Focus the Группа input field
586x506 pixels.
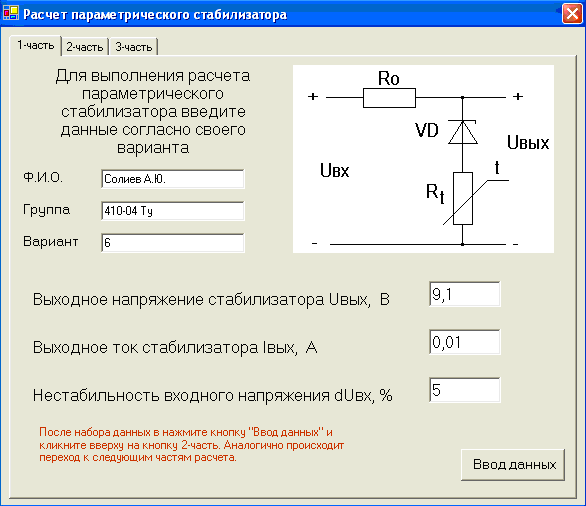[x=173, y=211]
